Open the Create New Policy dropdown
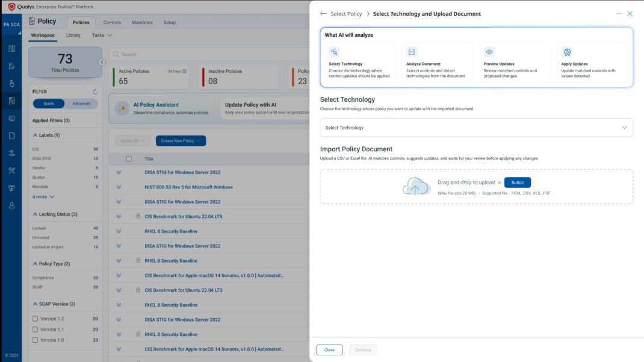The image size is (644, 362). coord(181,140)
